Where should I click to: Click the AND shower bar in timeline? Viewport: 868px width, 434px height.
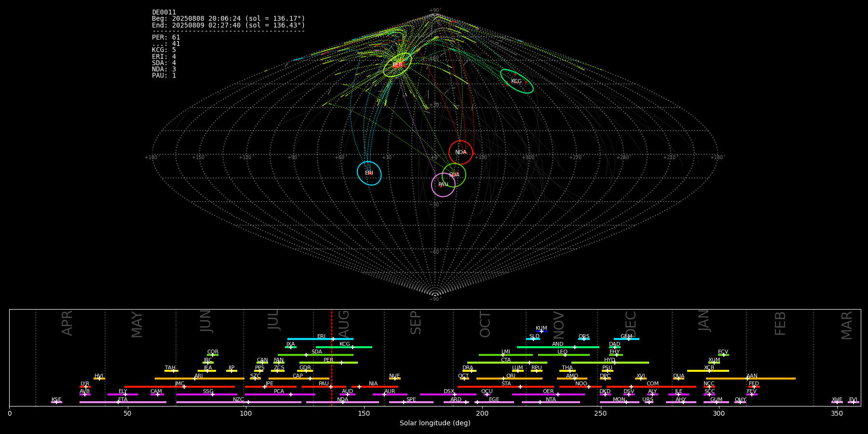558,347
